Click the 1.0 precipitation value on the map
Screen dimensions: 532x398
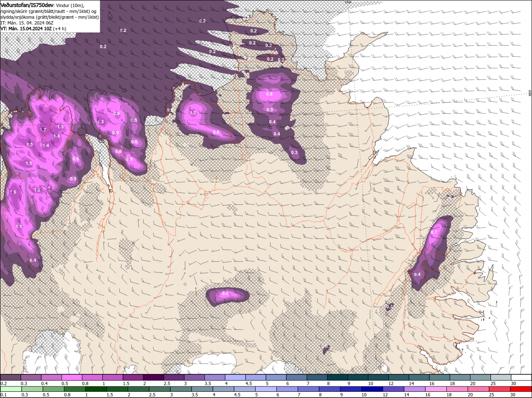click(x=193, y=113)
